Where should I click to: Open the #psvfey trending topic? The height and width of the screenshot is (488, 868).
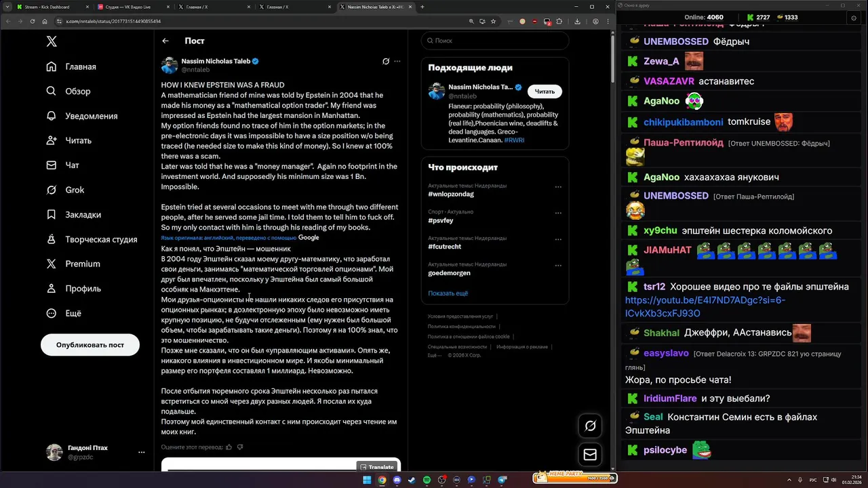pyautogui.click(x=441, y=221)
